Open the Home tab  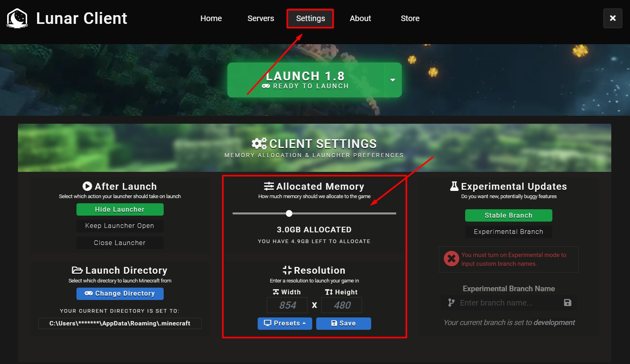pos(211,18)
